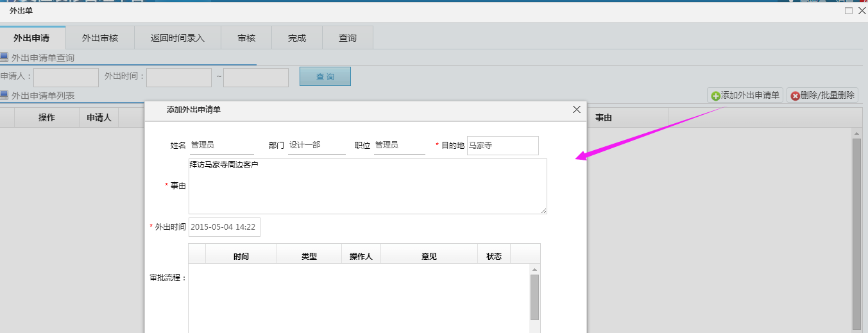Image resolution: width=868 pixels, height=333 pixels.
Task: Maximize the 外出单 window
Action: (848, 11)
